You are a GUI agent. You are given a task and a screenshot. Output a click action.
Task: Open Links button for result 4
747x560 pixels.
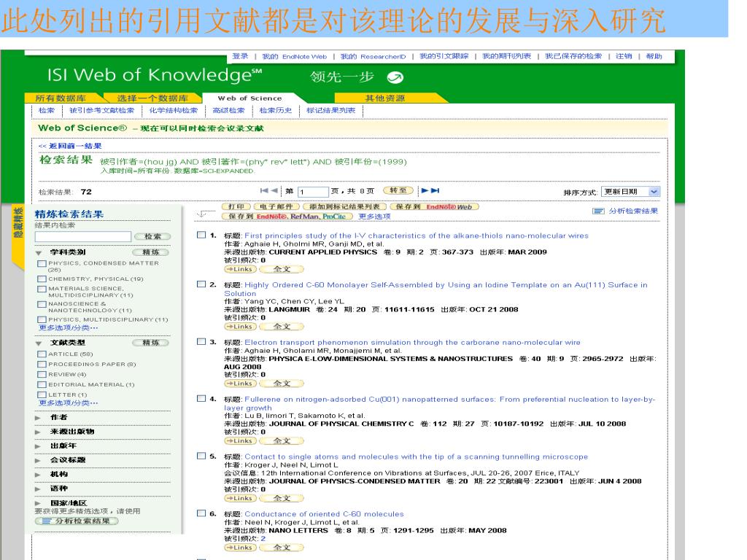click(240, 441)
